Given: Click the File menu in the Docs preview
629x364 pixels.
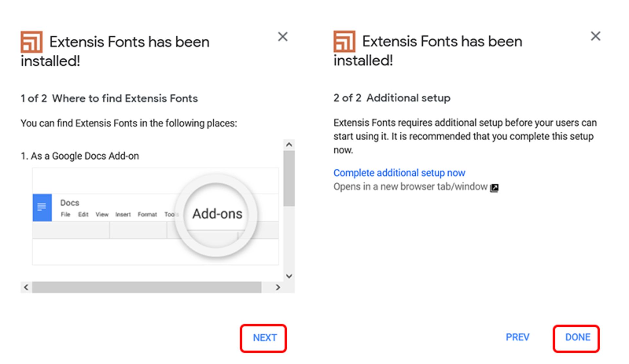Looking at the screenshot, I should coord(66,214).
